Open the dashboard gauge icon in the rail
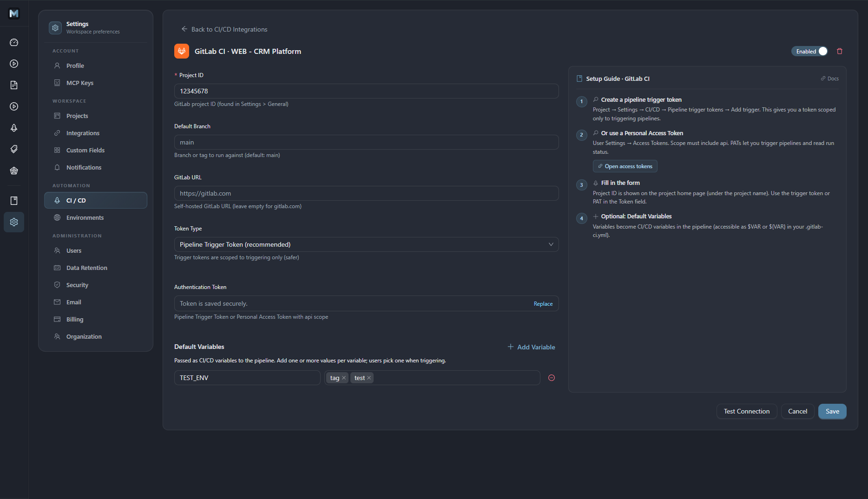 coord(14,42)
